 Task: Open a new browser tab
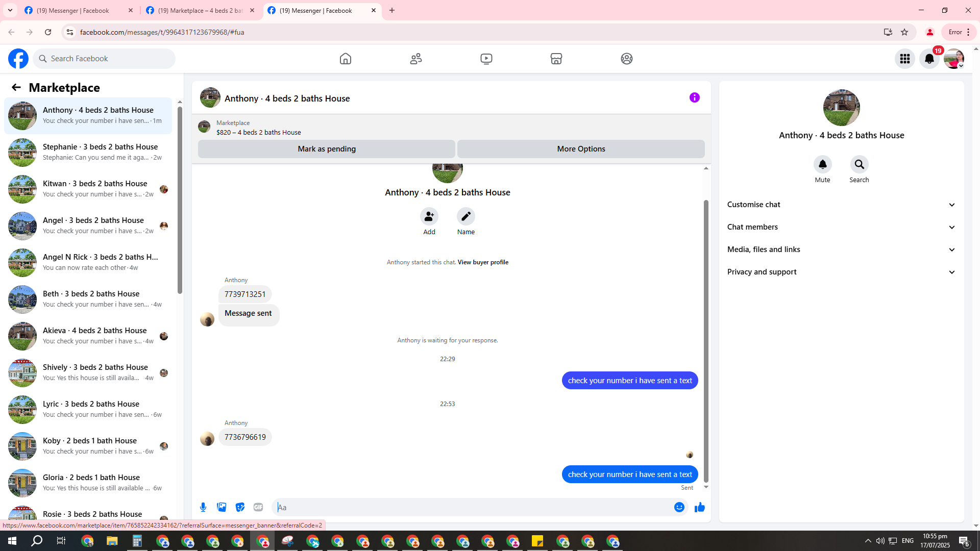392,10
